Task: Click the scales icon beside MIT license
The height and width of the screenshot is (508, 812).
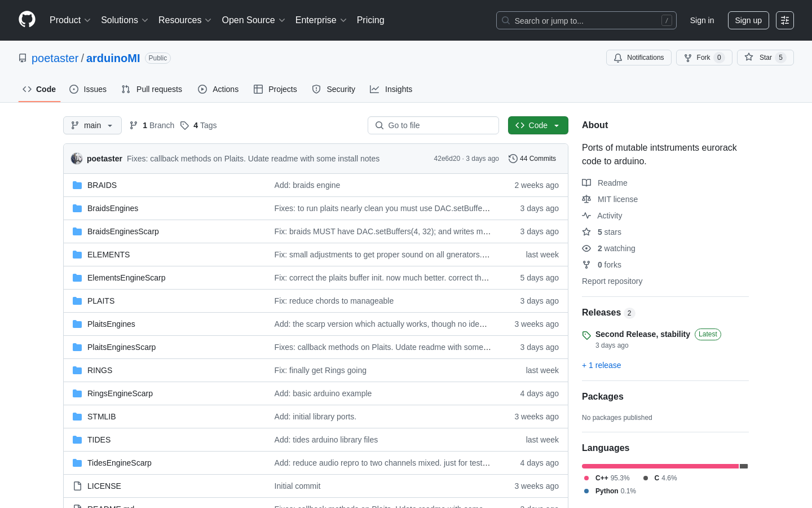Action: coord(586,199)
